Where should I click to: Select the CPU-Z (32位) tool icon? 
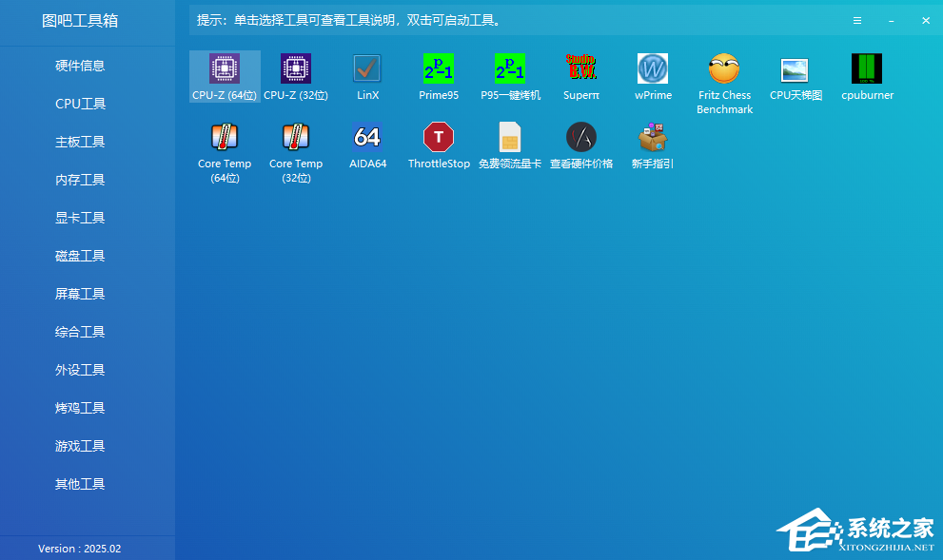click(296, 69)
